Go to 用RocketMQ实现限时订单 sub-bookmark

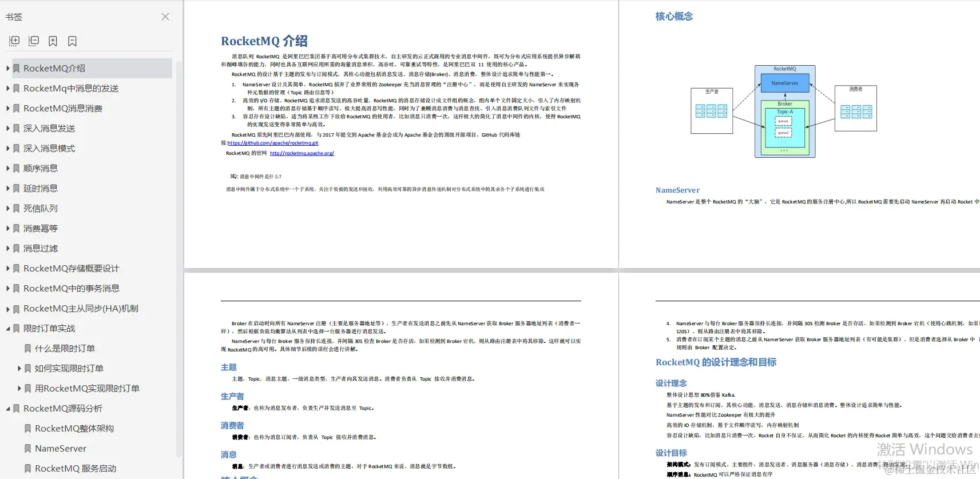pyautogui.click(x=87, y=388)
